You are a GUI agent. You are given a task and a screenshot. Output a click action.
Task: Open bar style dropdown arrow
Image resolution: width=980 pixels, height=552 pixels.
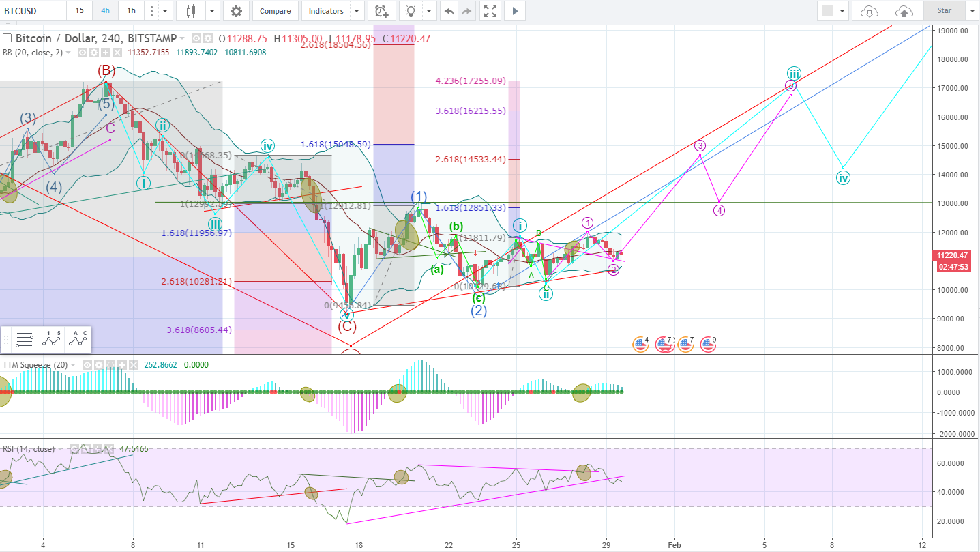213,11
